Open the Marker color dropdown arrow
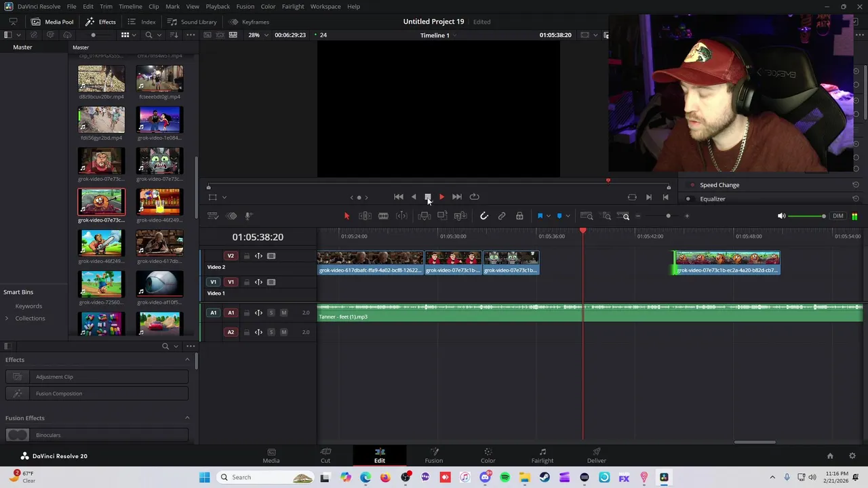Screen dimensions: 868x488 click(568, 216)
